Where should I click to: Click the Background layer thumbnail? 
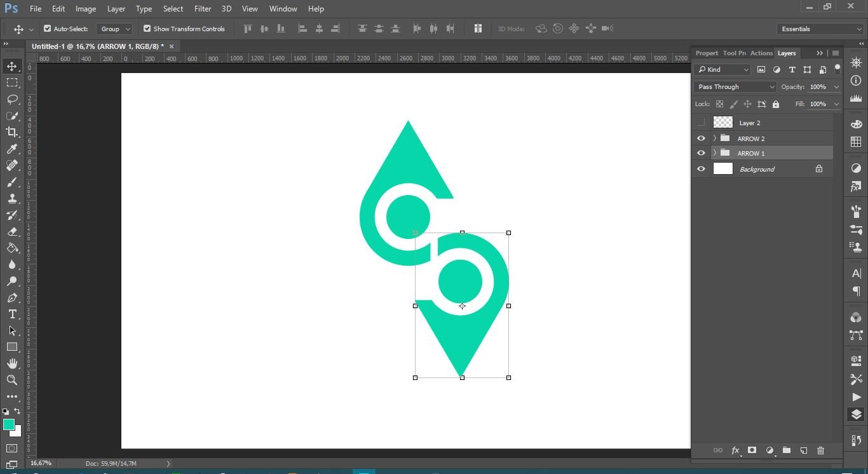[723, 169]
